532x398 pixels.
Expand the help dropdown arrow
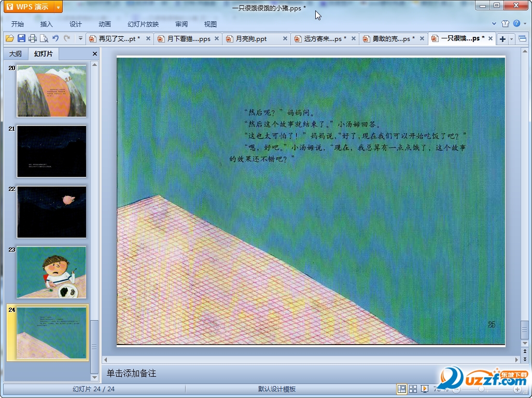525,24
